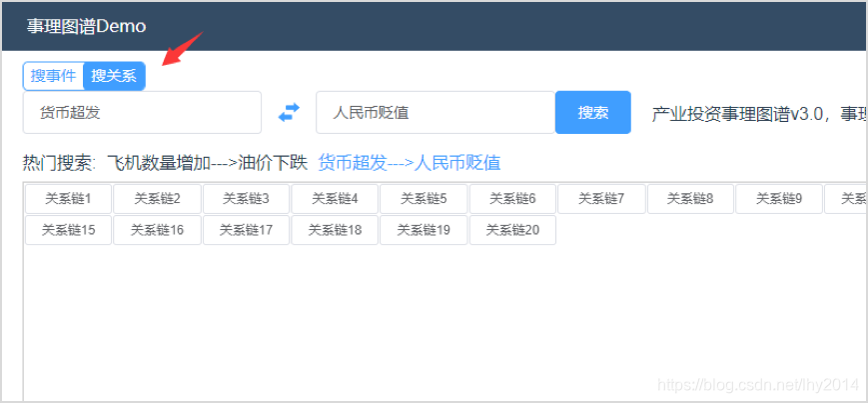Viewport: 868px width, 403px height.
Task: Select the 关系链3 tab
Action: click(246, 199)
